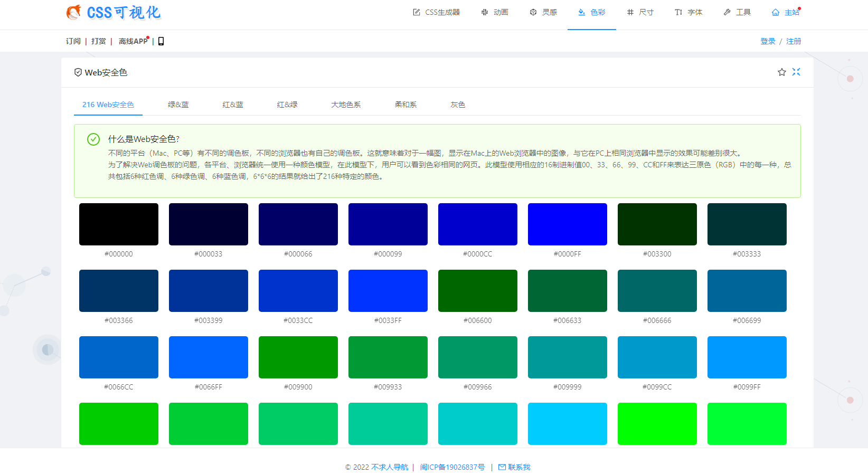Image resolution: width=868 pixels, height=475 pixels.
Task: Open the 动画 navigation menu
Action: coord(495,12)
